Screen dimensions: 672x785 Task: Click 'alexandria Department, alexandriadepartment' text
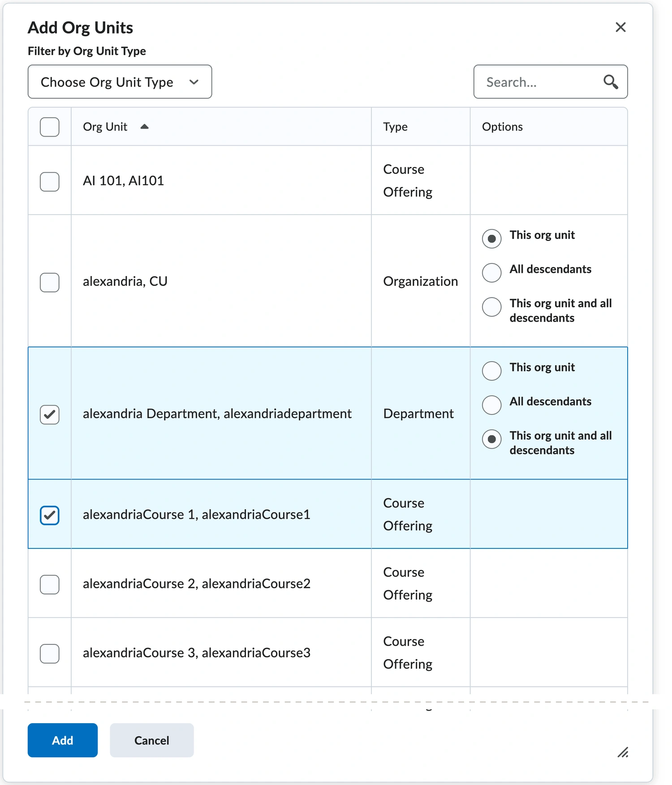[x=217, y=414]
